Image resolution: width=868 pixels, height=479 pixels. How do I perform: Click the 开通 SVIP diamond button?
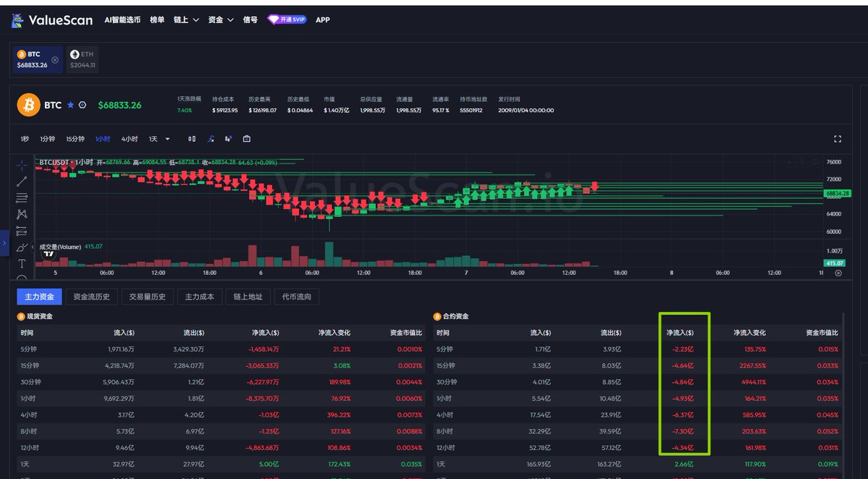287,20
